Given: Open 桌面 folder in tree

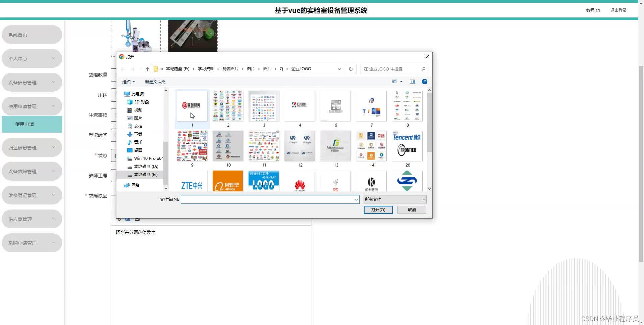Looking at the screenshot, I should (135, 150).
